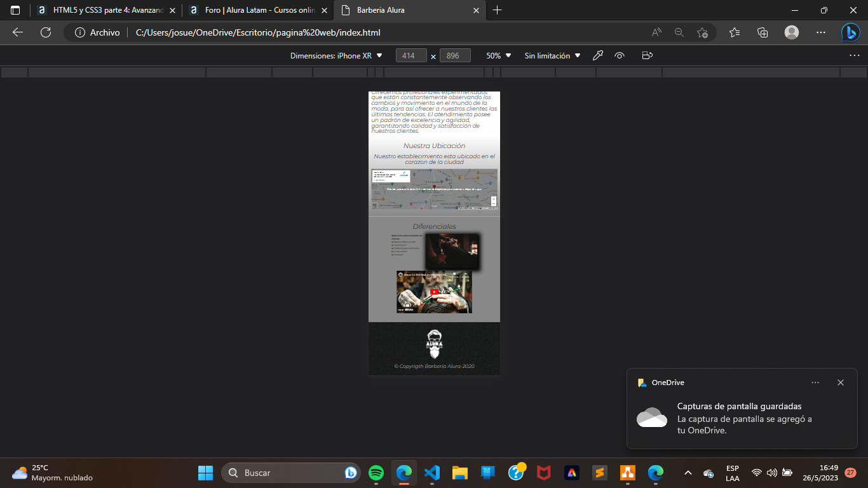Open Visual Studio Code from taskbar
The height and width of the screenshot is (488, 868).
point(431,473)
